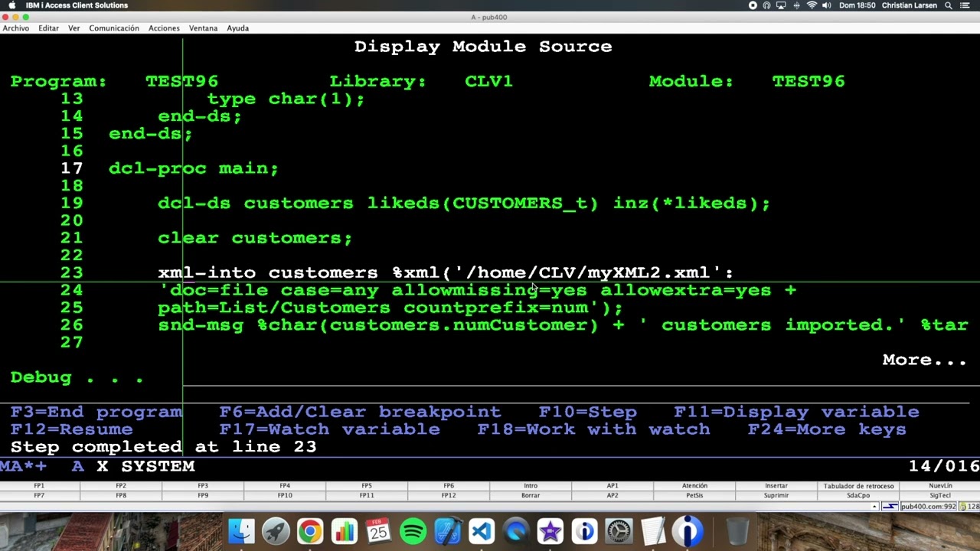The width and height of the screenshot is (980, 551).
Task: Click the NuevLin keypad button
Action: [x=940, y=485]
